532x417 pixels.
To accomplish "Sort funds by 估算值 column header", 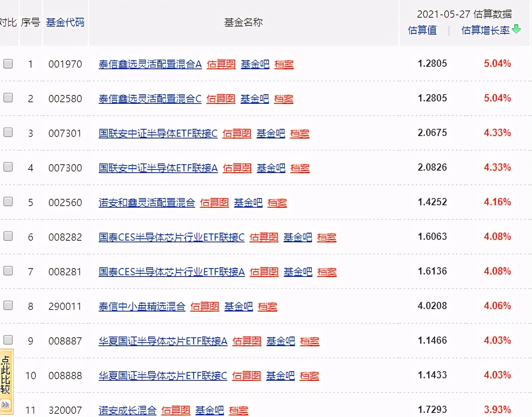I will point(422,30).
